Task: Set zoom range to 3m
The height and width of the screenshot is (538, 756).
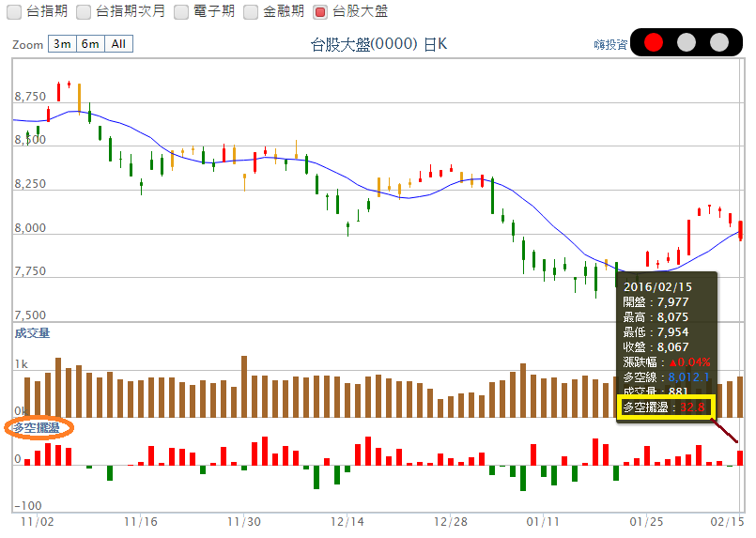Action: (x=62, y=44)
